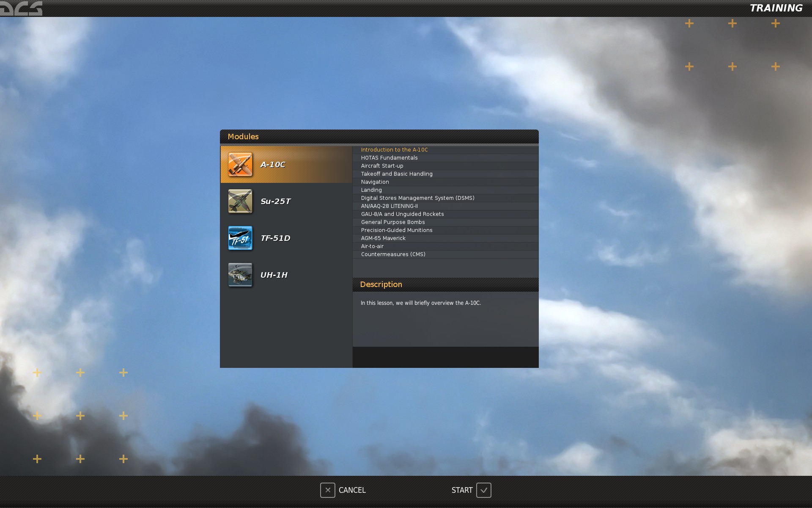The image size is (812, 508).
Task: Select the Landing lesson
Action: tap(445, 190)
